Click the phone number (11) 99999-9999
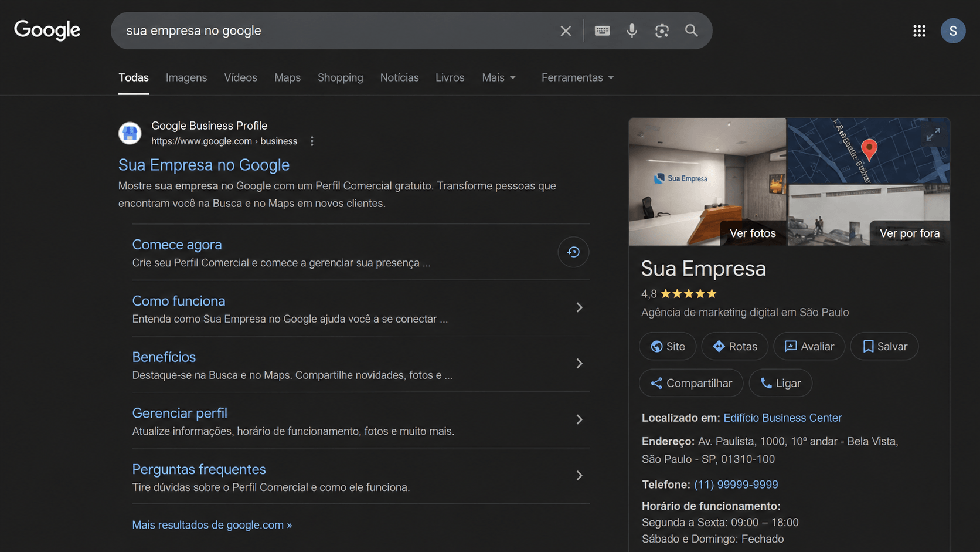This screenshot has height=552, width=980. tap(736, 485)
